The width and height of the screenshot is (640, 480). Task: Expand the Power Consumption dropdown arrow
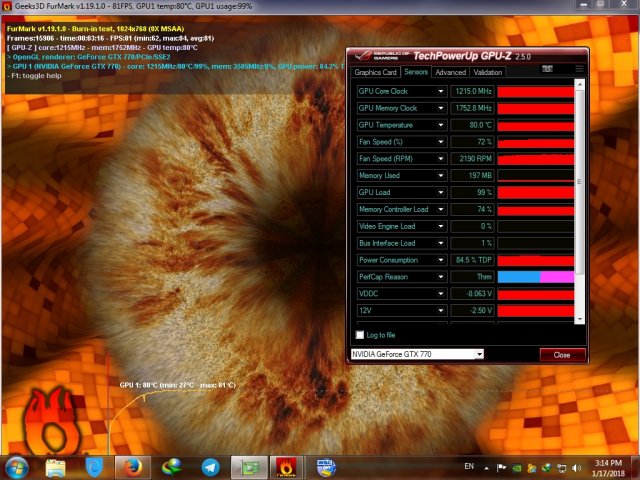441,260
